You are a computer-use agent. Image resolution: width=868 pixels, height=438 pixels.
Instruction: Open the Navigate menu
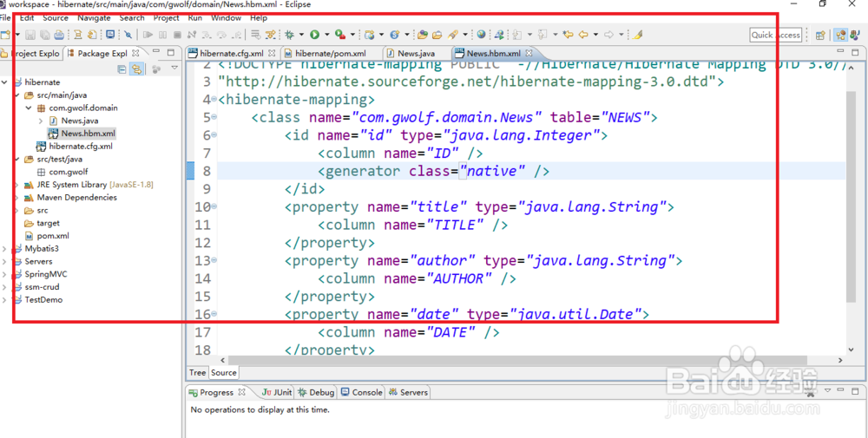tap(94, 17)
